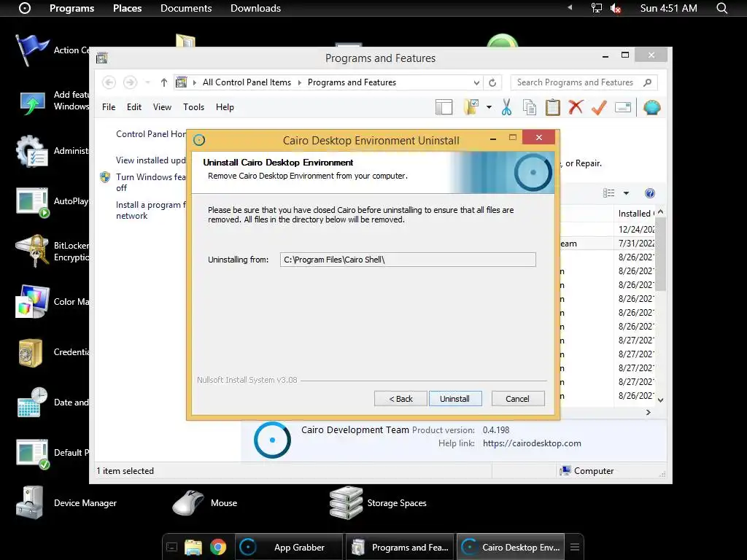
Task: Click the Installed On column header
Action: [635, 214]
